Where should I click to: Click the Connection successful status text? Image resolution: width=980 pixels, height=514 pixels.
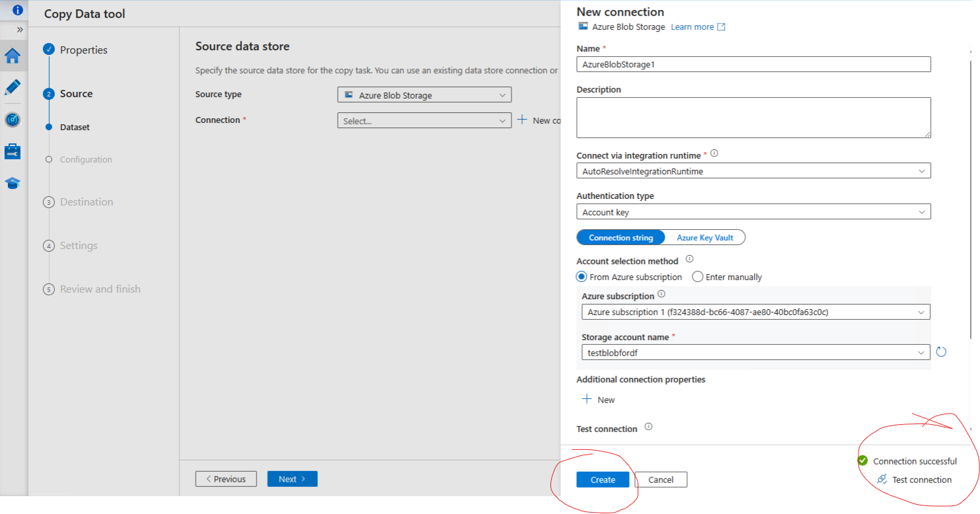915,461
